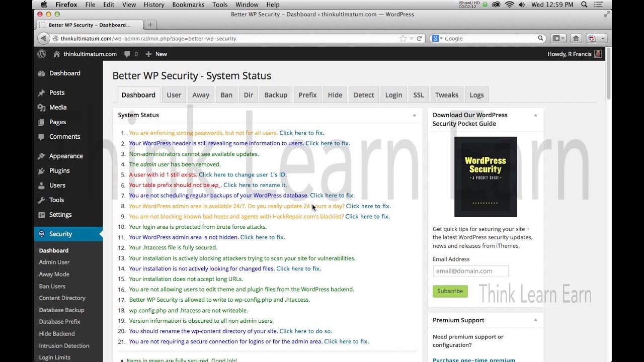
Task: Open Dashboard from the sidebar gauge icon
Action: [42, 73]
